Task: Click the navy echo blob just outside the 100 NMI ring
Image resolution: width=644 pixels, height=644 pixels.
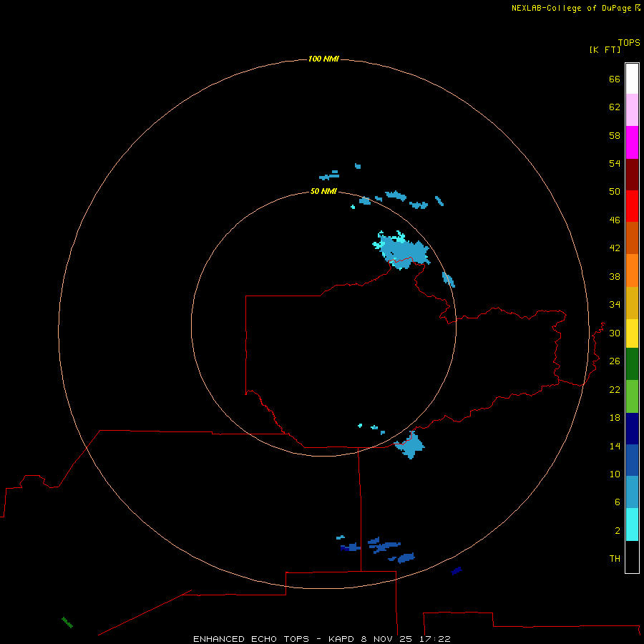Action: (x=457, y=570)
